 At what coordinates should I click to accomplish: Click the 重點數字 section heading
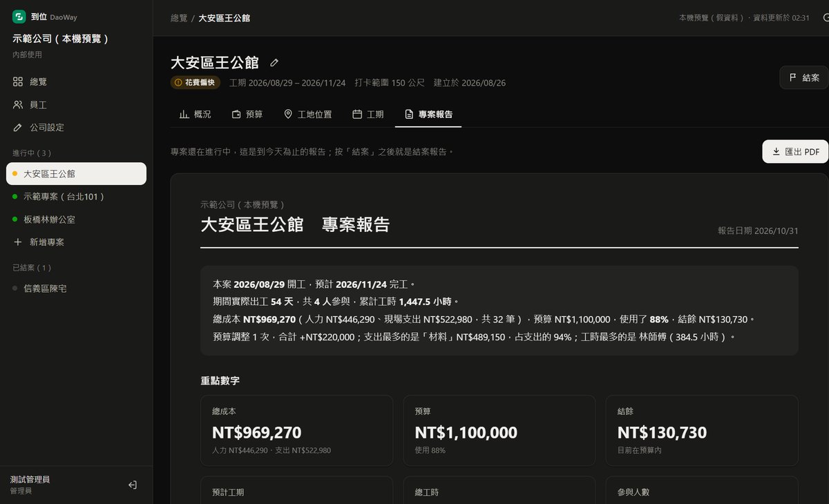pos(220,381)
